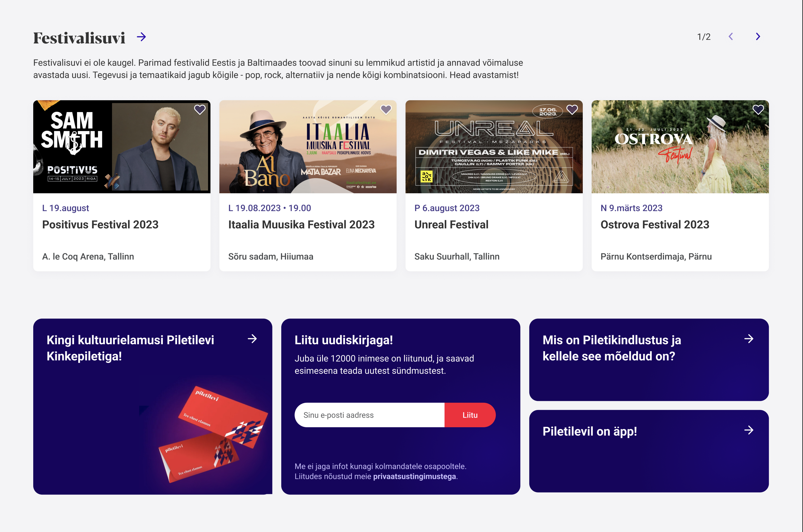Go to next carousel page
The image size is (803, 532).
[758, 37]
